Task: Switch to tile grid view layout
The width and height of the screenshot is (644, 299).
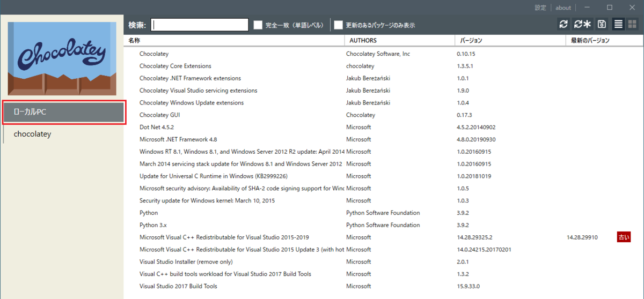Action: tap(632, 24)
